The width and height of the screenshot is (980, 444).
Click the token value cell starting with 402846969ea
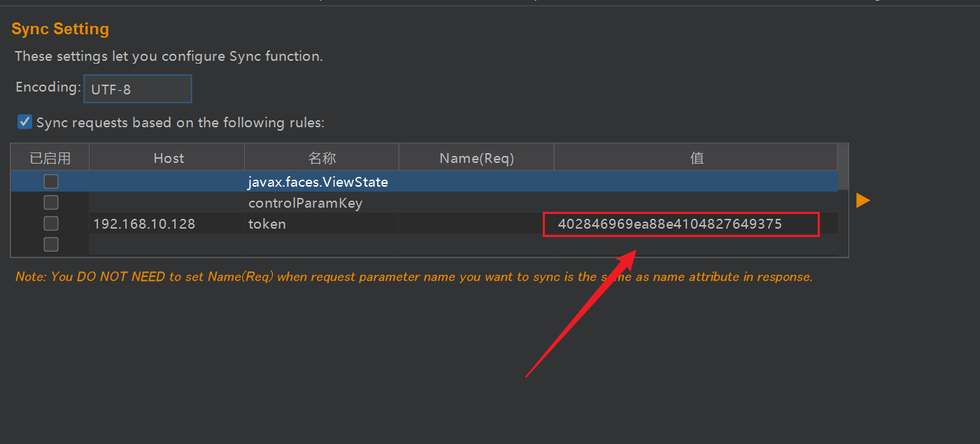(x=669, y=224)
